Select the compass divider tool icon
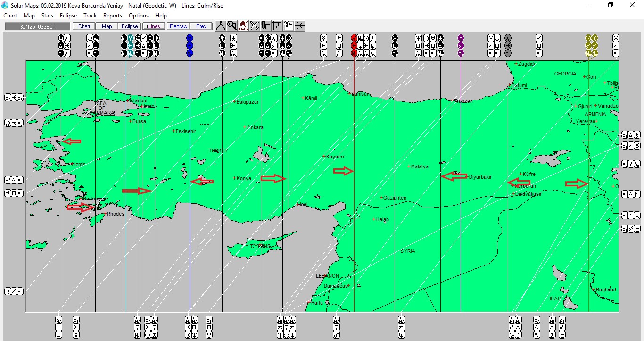The image size is (644, 341). pos(220,26)
